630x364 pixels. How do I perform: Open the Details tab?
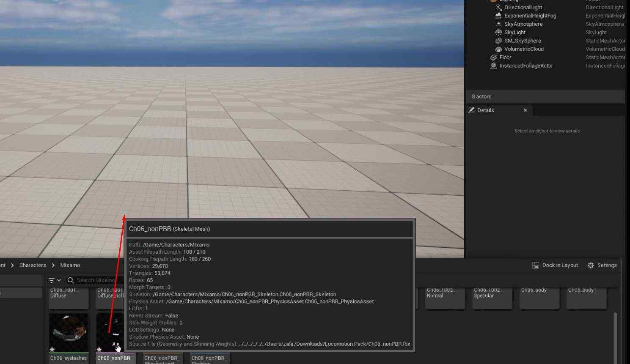[x=485, y=110]
